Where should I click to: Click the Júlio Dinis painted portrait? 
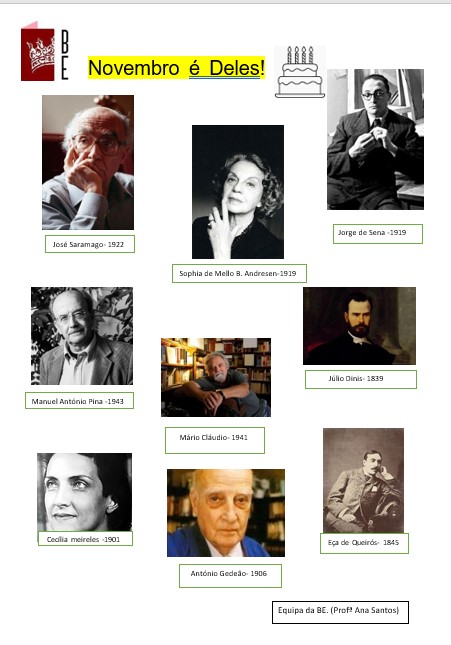359,326
